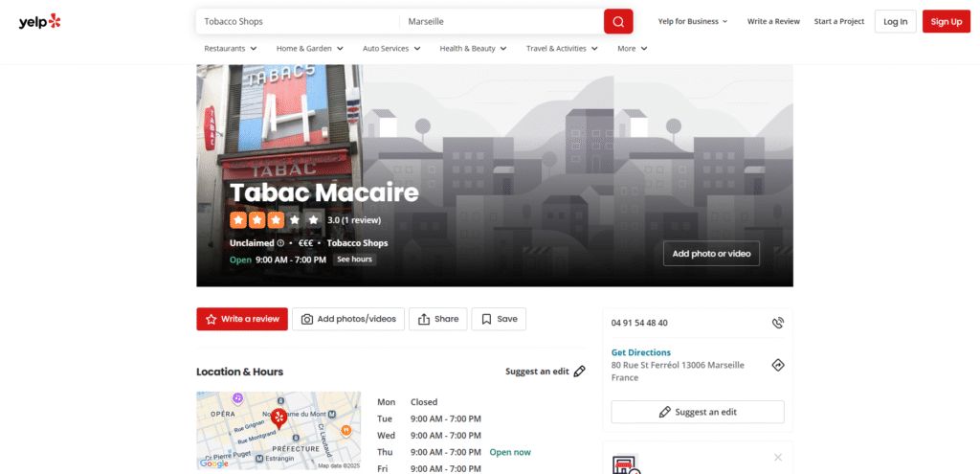Expand the Travel & Activities menu
980x474 pixels.
[x=562, y=48]
